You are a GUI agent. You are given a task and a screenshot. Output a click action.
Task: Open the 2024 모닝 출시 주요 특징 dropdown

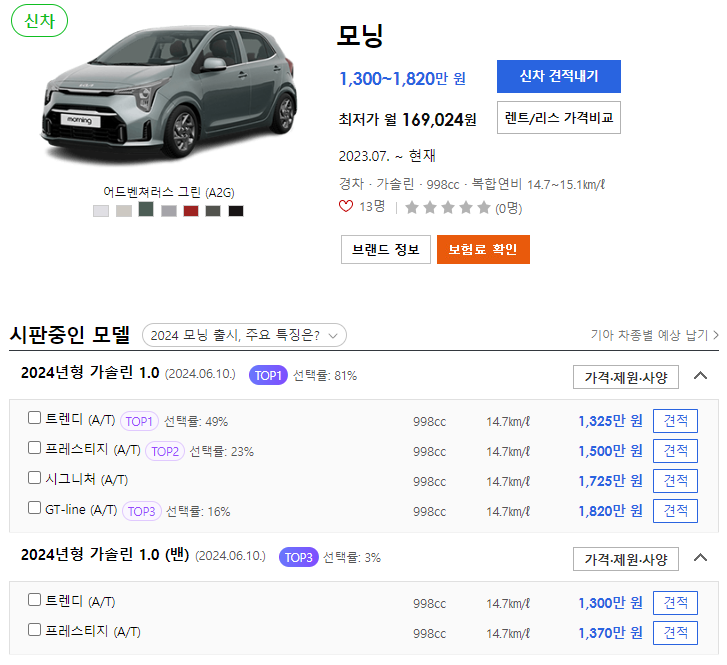point(244,335)
